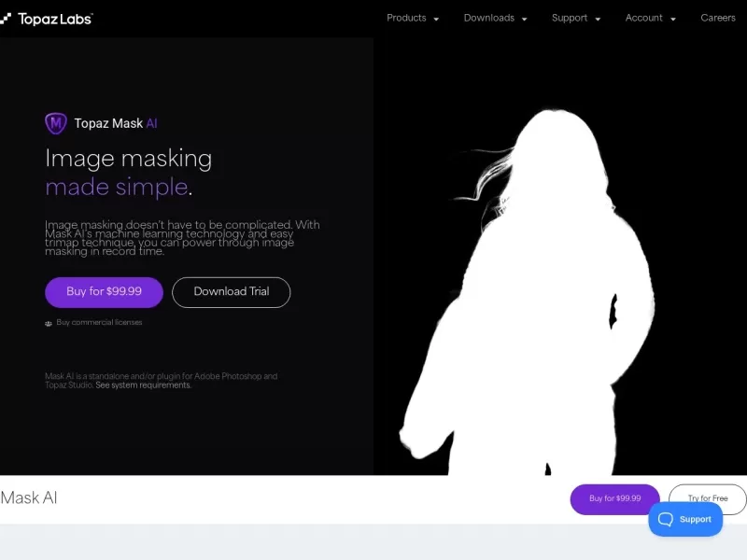Open the Buy commercial licenses link

coord(99,323)
